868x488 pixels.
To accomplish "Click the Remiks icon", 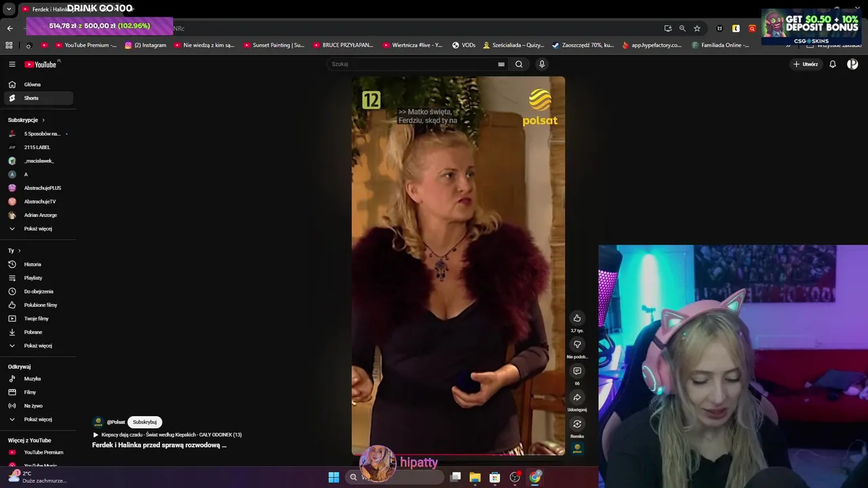I will (x=577, y=424).
